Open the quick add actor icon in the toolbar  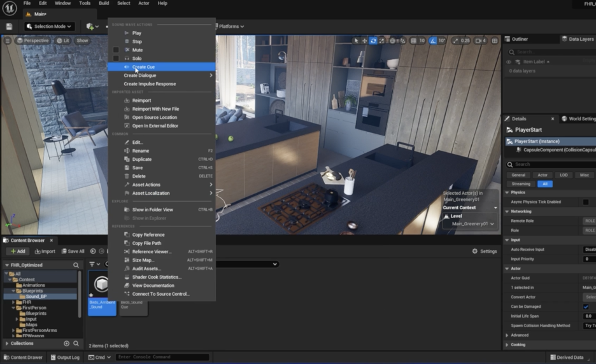92,26
